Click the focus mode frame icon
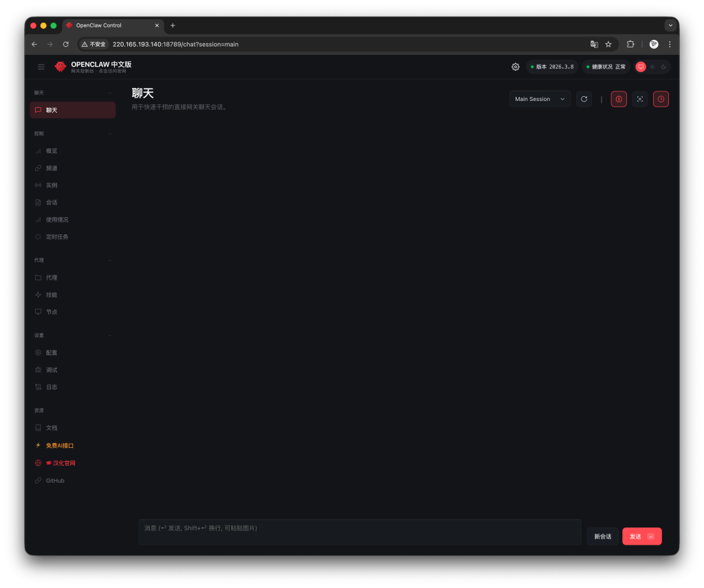Screen dimensions: 704x588 pyautogui.click(x=639, y=99)
